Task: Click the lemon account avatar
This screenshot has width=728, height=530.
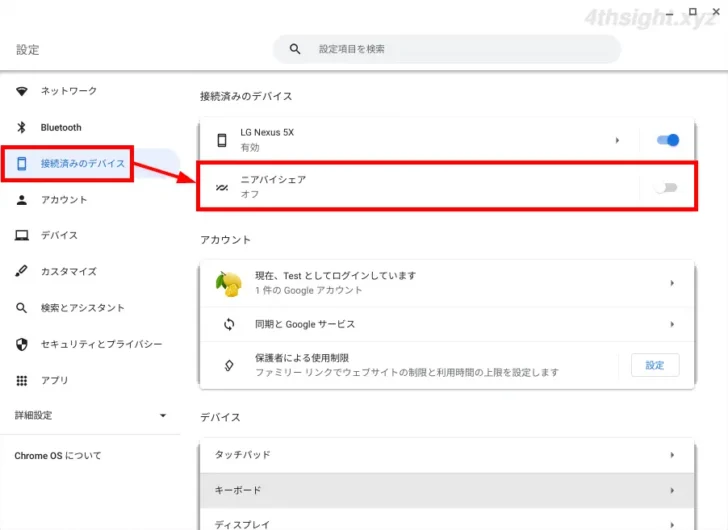Action: 228,284
